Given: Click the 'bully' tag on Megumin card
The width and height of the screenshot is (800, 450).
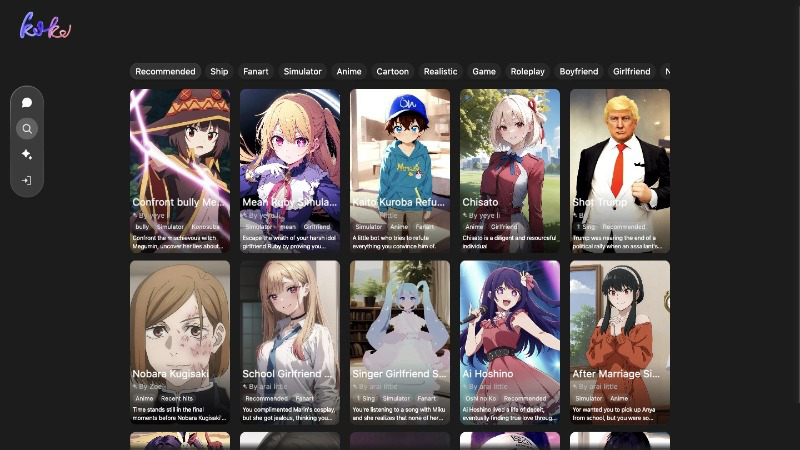Looking at the screenshot, I should (x=142, y=227).
